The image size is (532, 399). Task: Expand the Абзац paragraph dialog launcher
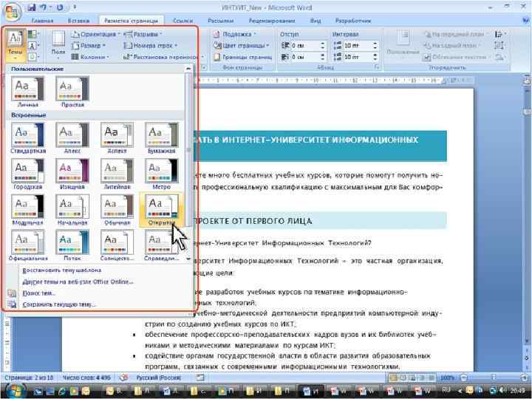tap(377, 67)
